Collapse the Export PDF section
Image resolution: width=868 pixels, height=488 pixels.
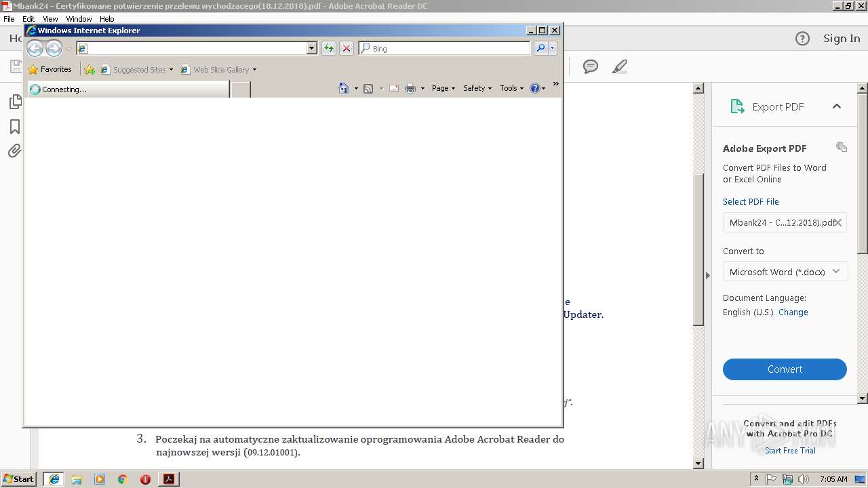tap(837, 106)
